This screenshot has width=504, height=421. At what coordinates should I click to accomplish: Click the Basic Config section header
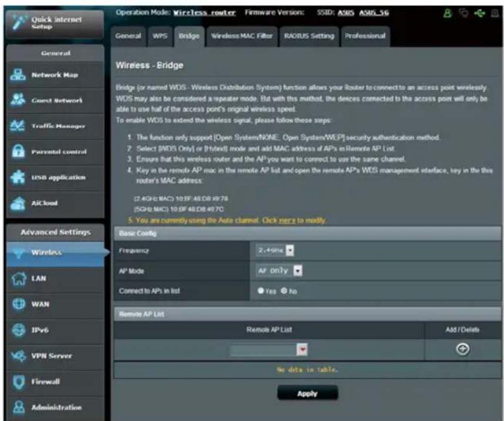click(x=307, y=233)
